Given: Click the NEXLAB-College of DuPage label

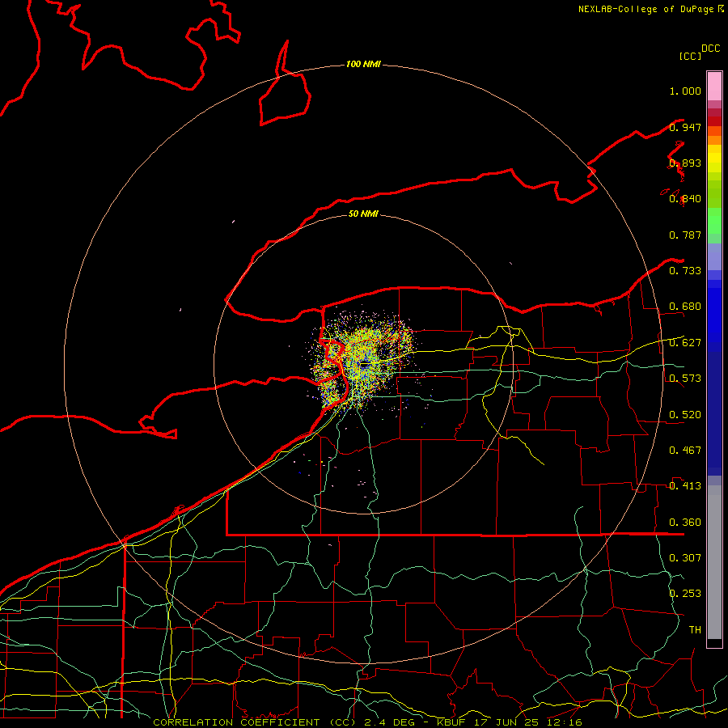Looking at the screenshot, I should click(645, 9).
